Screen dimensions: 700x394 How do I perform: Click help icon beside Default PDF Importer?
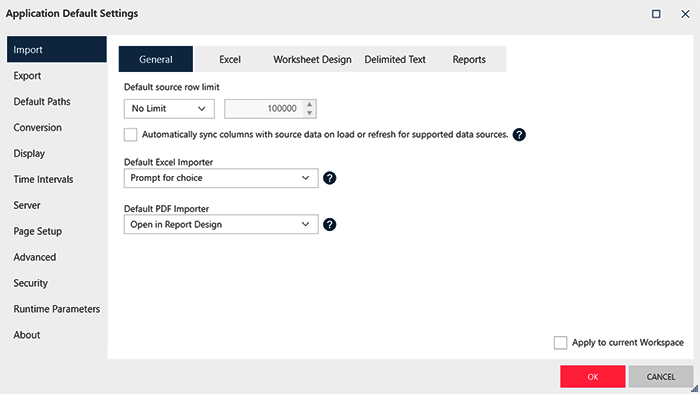click(329, 224)
